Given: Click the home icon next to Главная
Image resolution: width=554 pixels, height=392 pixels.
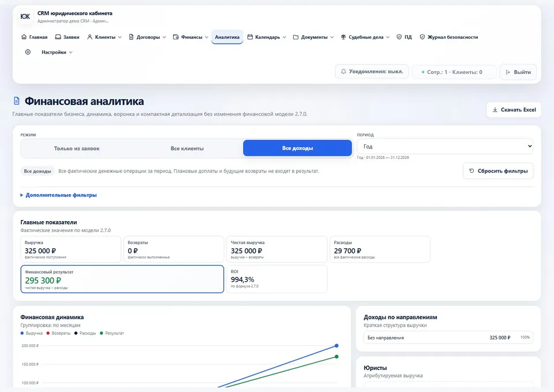Looking at the screenshot, I should [x=24, y=37].
